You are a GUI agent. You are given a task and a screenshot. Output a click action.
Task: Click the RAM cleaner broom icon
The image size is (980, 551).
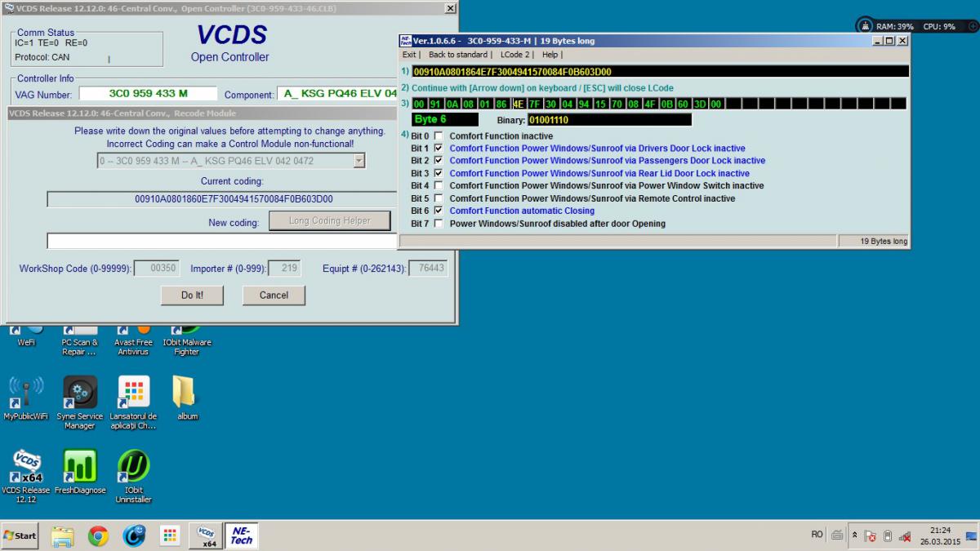[865, 26]
